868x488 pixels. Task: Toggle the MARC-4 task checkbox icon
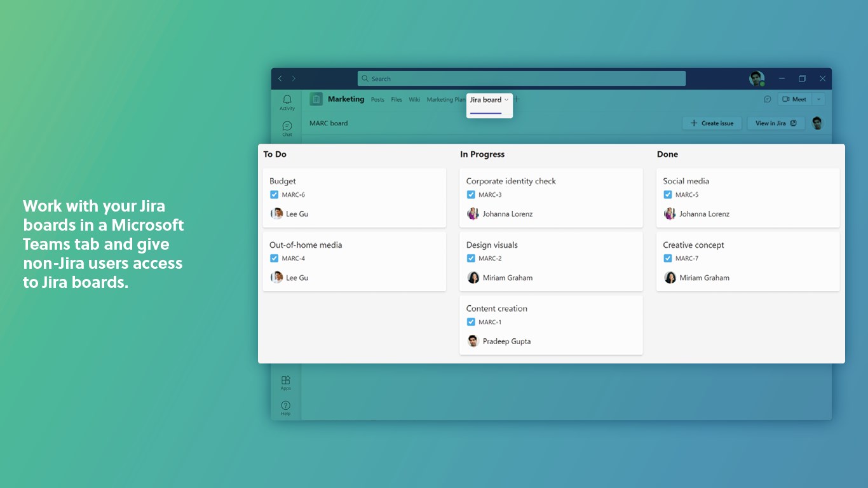pos(274,259)
